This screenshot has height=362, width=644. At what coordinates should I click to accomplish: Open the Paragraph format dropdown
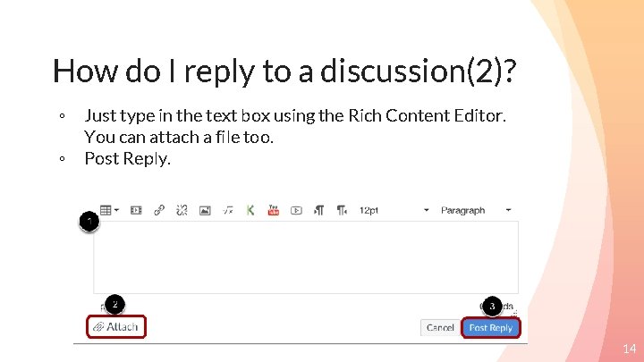(x=476, y=210)
